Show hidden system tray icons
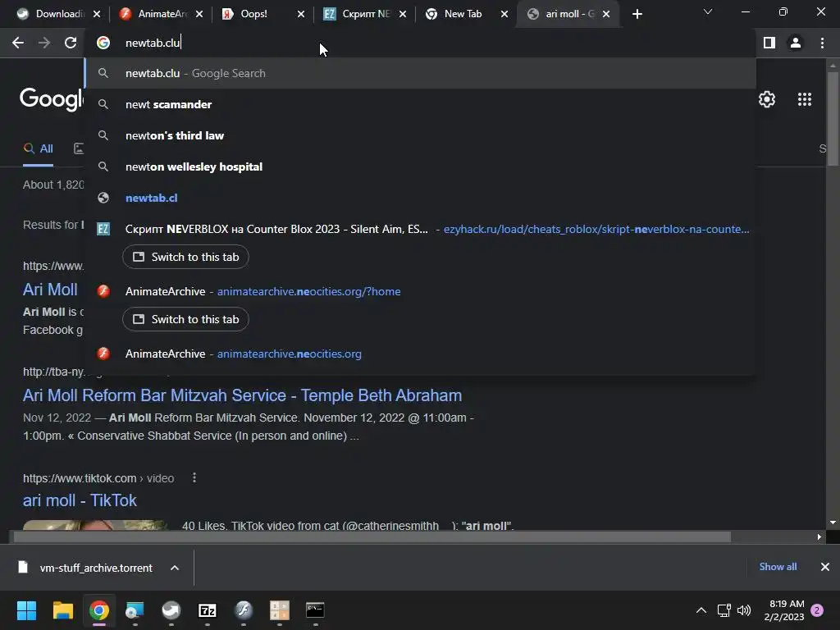Screen dimensions: 840x630 (x=701, y=610)
